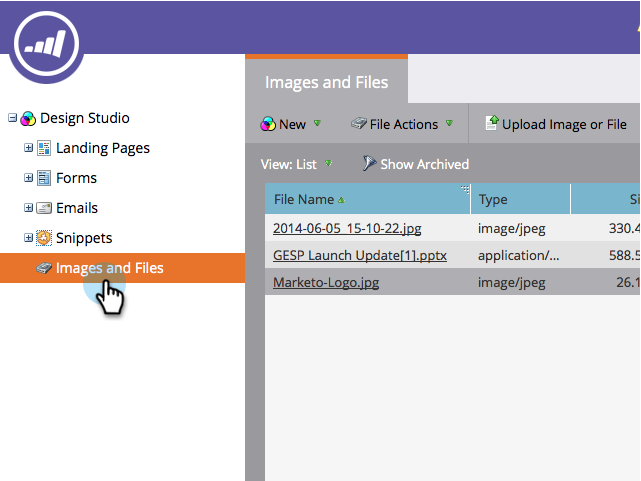Collapse the Design Studio tree node
The height and width of the screenshot is (481, 641).
(12, 118)
